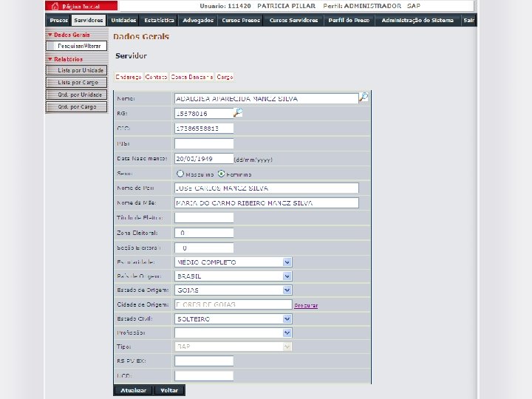Screen dimensions: 532x399
Task: Open Lista por Cargo report
Action: 76,83
